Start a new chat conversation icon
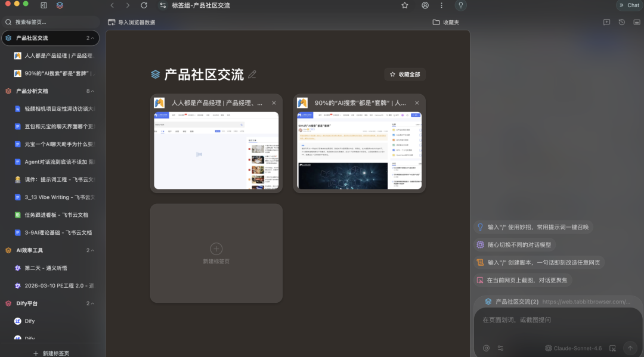Screen dimensions: 644x357 [x=606, y=22]
